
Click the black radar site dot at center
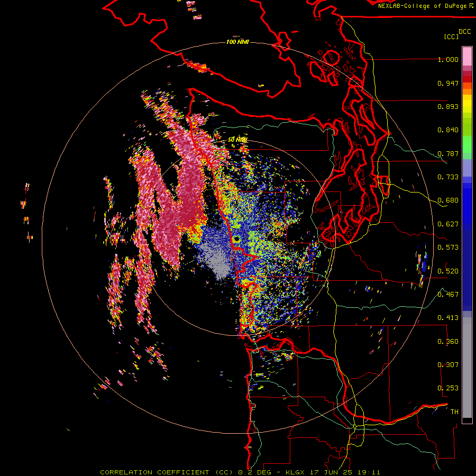[237, 239]
